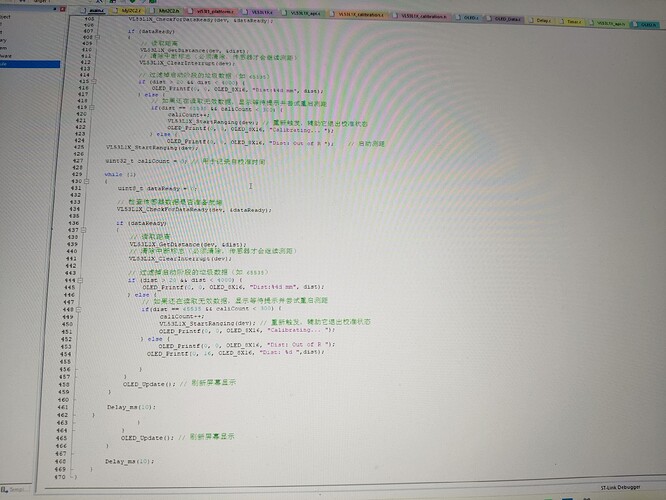Image resolution: width=666 pixels, height=500 pixels.
Task: Click VL53L1X_CheckForDataReady call on line 434
Action: (x=194, y=210)
